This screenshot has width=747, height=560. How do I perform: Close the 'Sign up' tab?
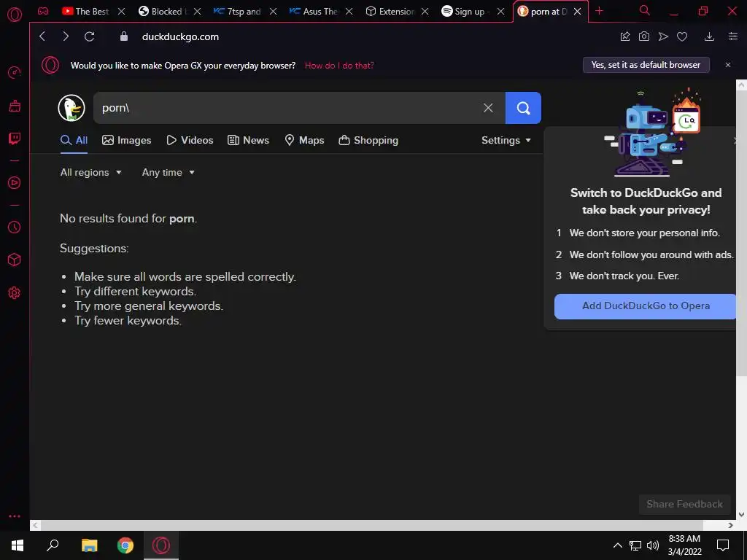[500, 11]
